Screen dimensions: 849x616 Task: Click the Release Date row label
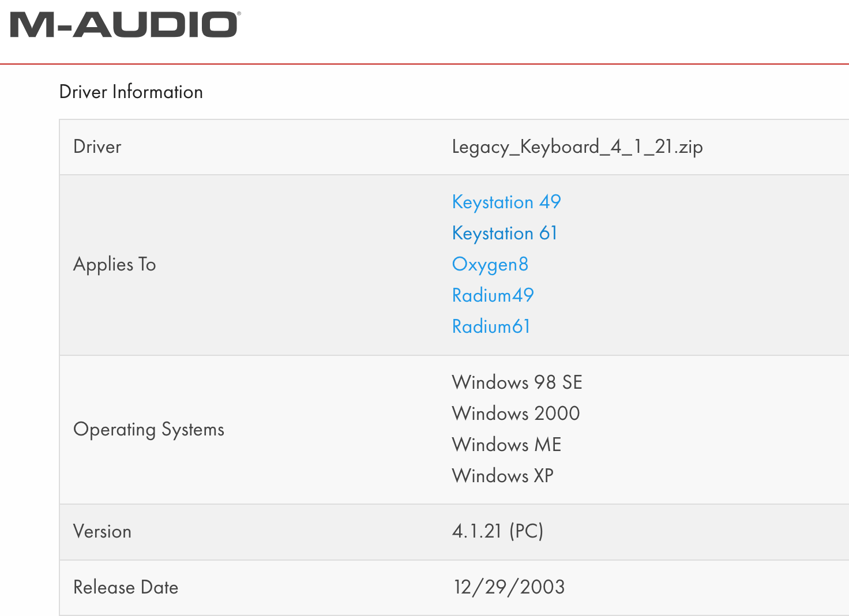click(x=126, y=587)
